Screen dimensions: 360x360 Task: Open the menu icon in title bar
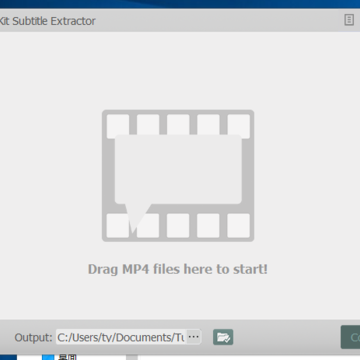click(349, 20)
